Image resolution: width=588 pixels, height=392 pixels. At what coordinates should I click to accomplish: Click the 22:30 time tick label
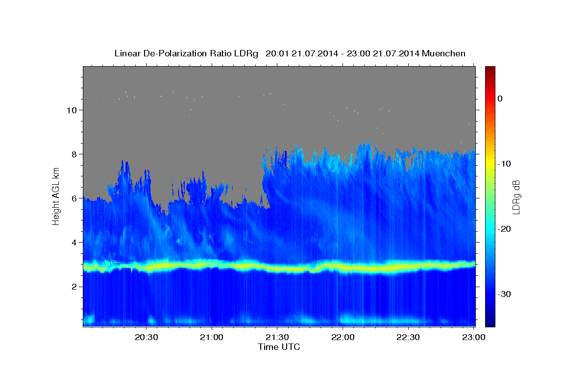pos(408,337)
